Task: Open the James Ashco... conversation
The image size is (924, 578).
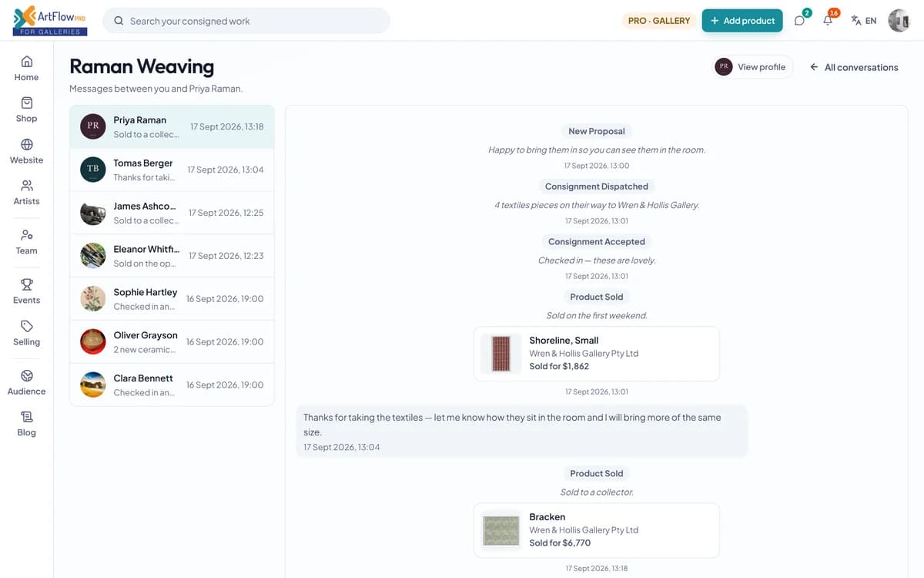Action: click(172, 213)
